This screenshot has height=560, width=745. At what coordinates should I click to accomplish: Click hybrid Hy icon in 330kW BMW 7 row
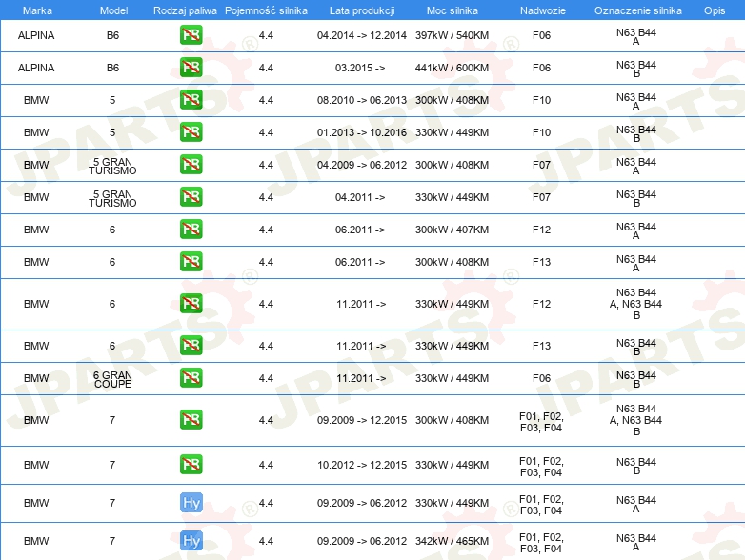191,503
